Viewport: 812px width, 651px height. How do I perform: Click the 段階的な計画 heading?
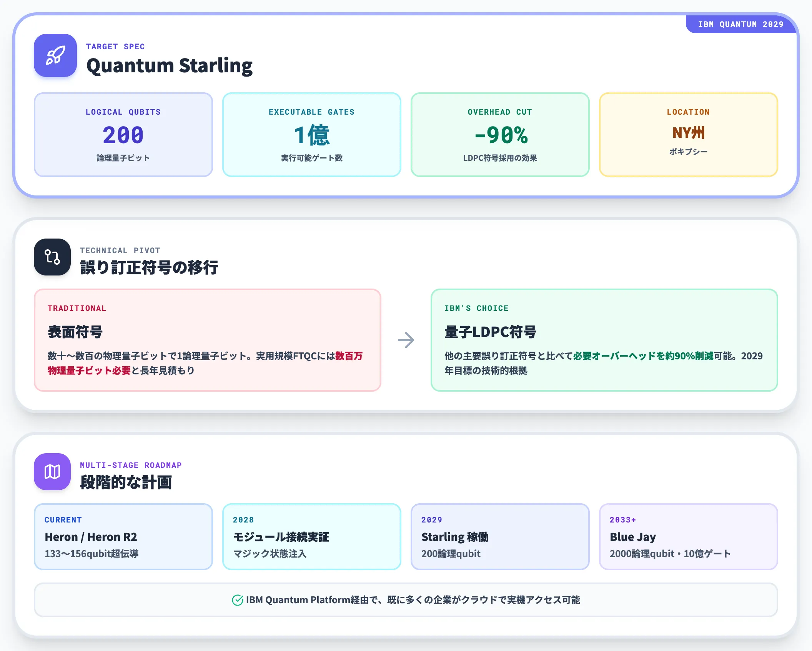pyautogui.click(x=126, y=482)
